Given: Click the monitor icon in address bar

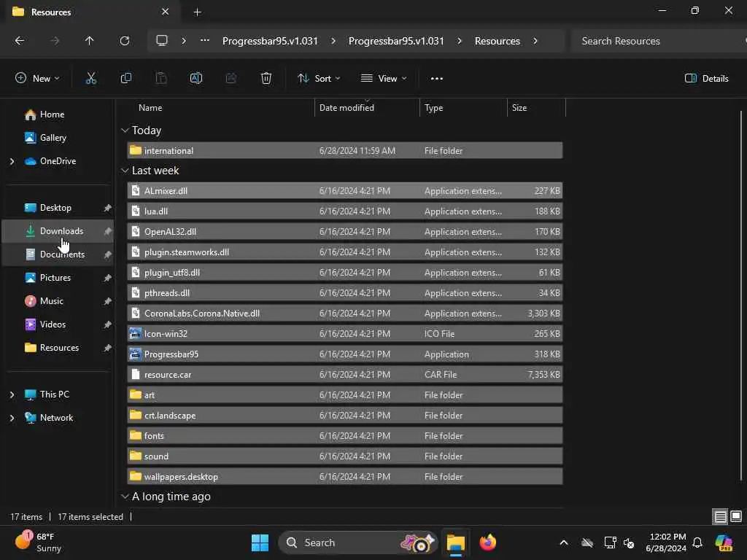Looking at the screenshot, I should (161, 41).
